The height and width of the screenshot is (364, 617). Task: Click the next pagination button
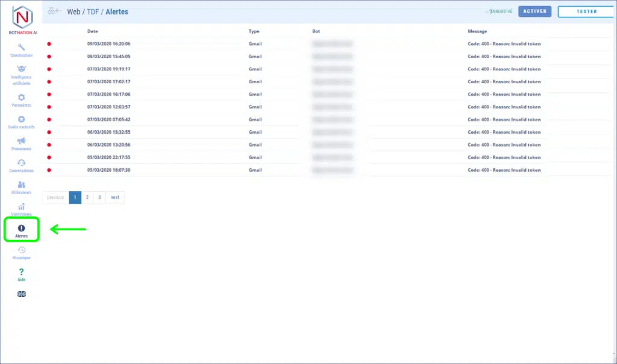coord(114,197)
